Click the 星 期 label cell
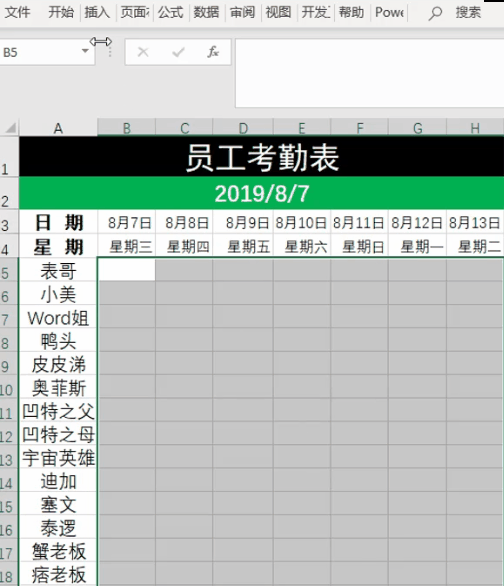Viewport: 504px width, 586px height. [x=58, y=246]
